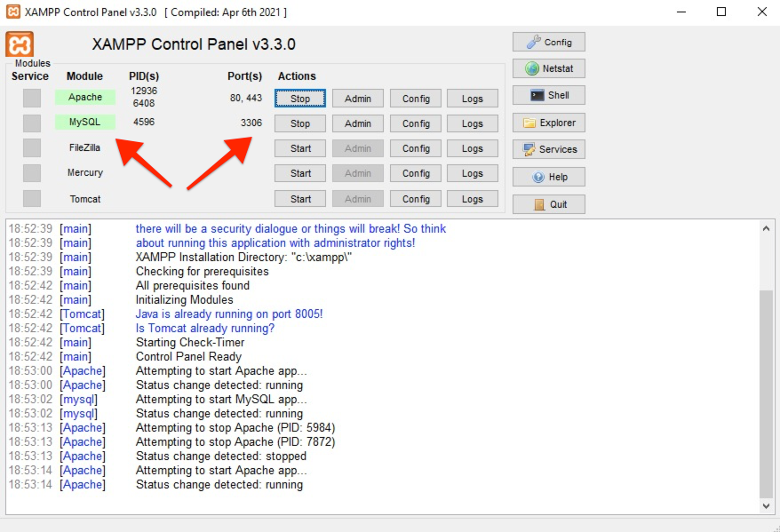This screenshot has width=780, height=532.
Task: Click the XAMPP title bar app icon
Action: pos(13,12)
